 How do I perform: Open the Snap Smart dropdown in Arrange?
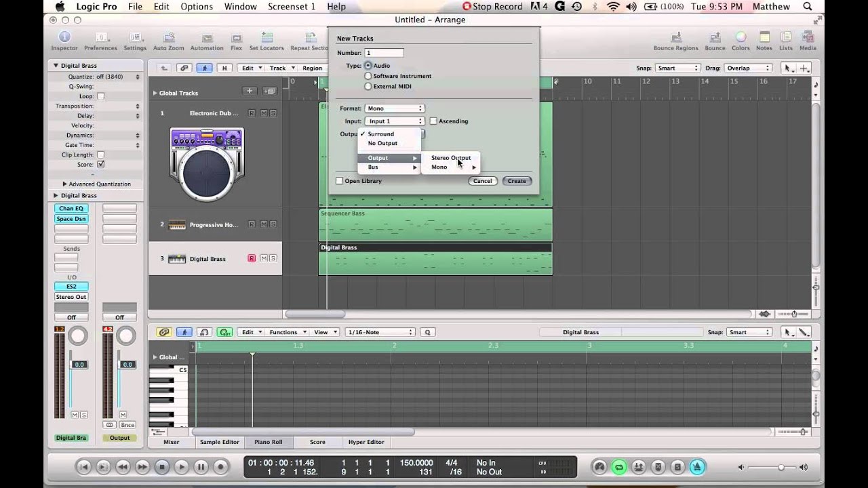[x=677, y=68]
